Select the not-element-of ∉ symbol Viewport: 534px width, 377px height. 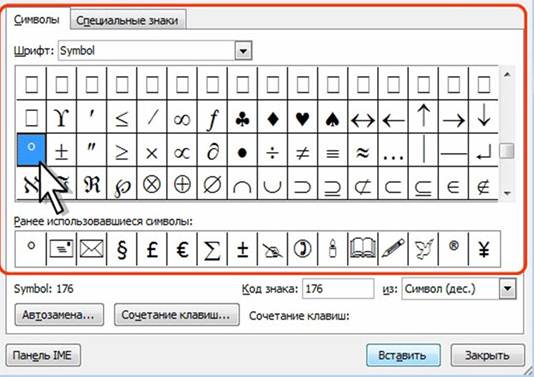tap(484, 183)
